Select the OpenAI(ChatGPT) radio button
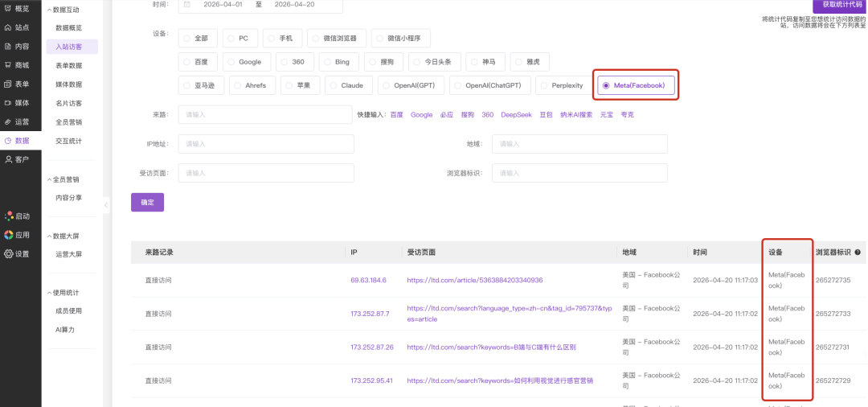 (458, 85)
